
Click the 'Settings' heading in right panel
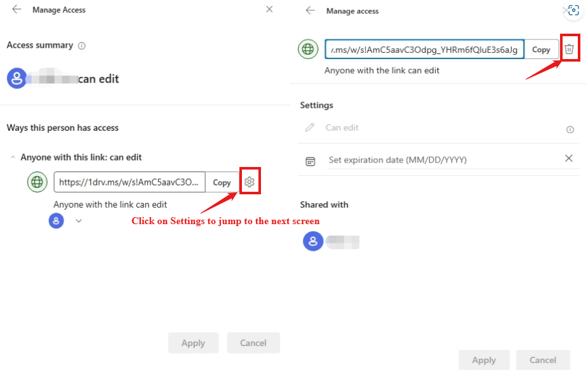(x=316, y=105)
